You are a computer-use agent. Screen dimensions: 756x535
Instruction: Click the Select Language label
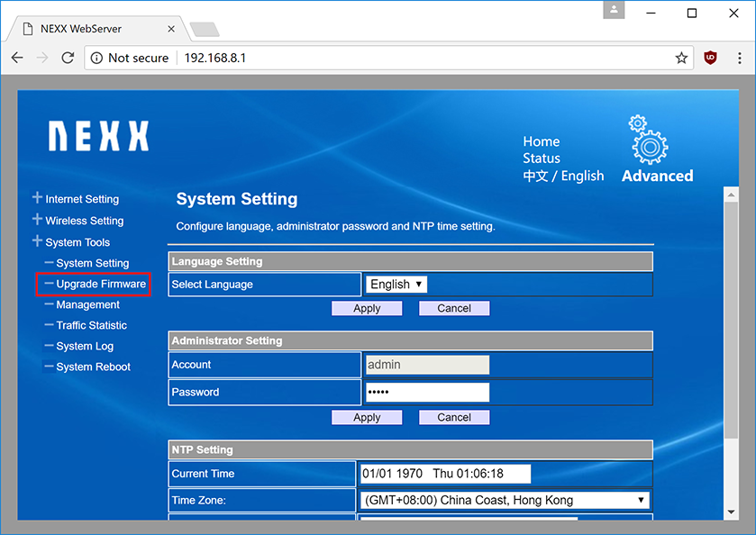(212, 285)
